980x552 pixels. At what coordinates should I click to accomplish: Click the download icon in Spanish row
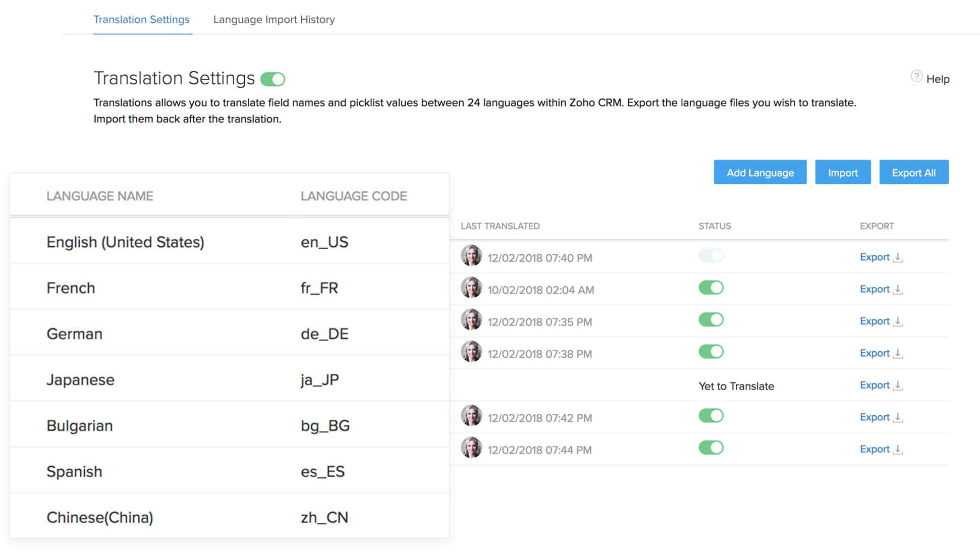click(898, 418)
